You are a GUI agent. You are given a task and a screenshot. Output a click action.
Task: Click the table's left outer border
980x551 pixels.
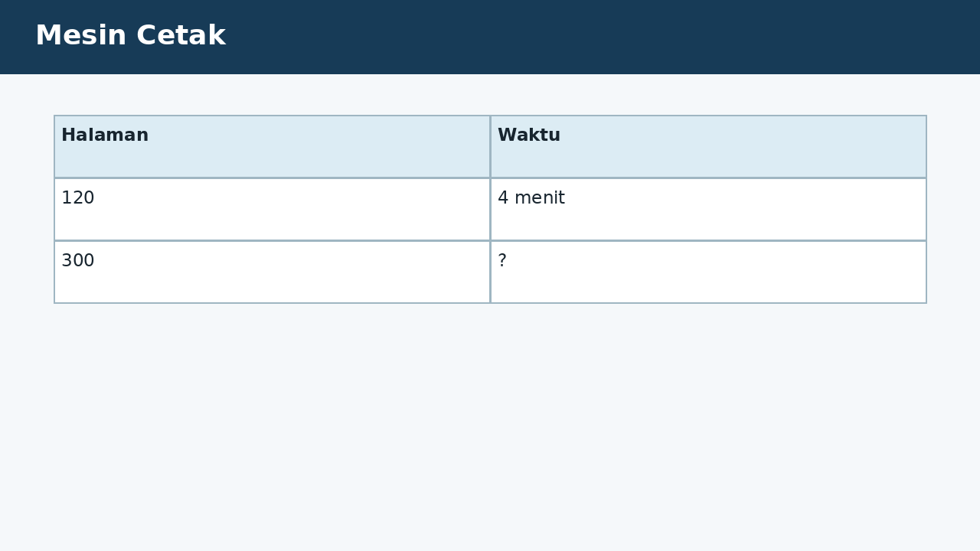click(x=54, y=209)
